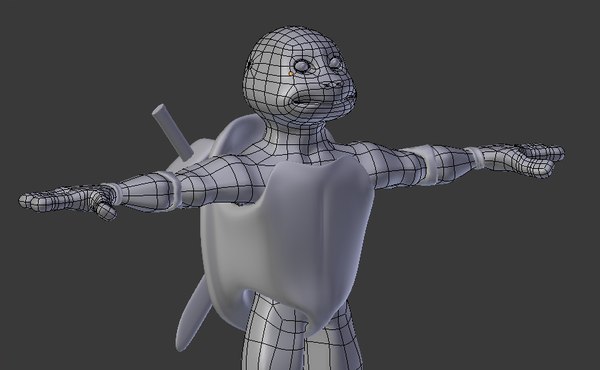The width and height of the screenshot is (600, 370).
Task: Select the orange highlighted vertex beside the eye
Action: tap(290, 73)
